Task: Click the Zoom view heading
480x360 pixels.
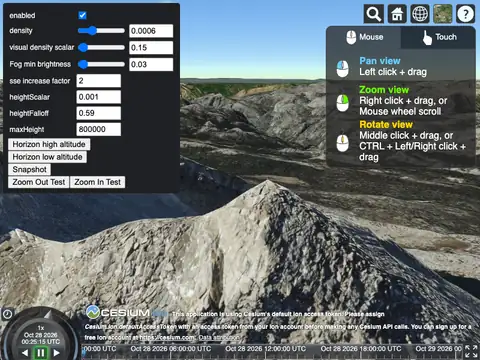Action: (x=384, y=90)
